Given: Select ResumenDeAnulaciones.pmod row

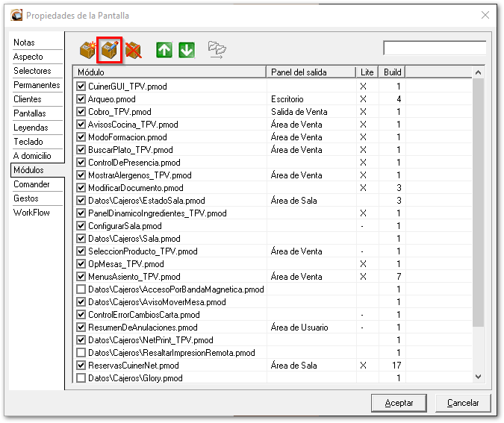Looking at the screenshot, I should pos(273,328).
